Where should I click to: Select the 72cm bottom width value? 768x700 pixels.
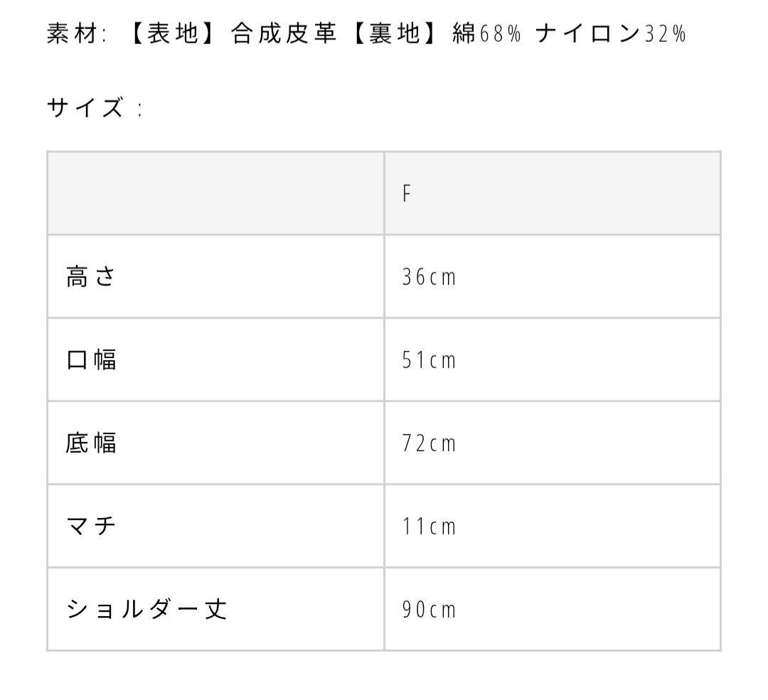point(428,443)
